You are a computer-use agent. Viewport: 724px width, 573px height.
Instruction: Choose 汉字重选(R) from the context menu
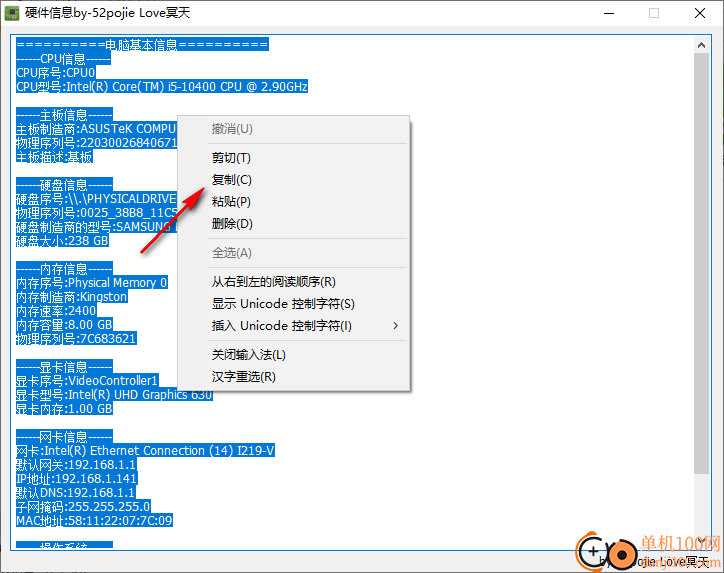tap(293, 377)
